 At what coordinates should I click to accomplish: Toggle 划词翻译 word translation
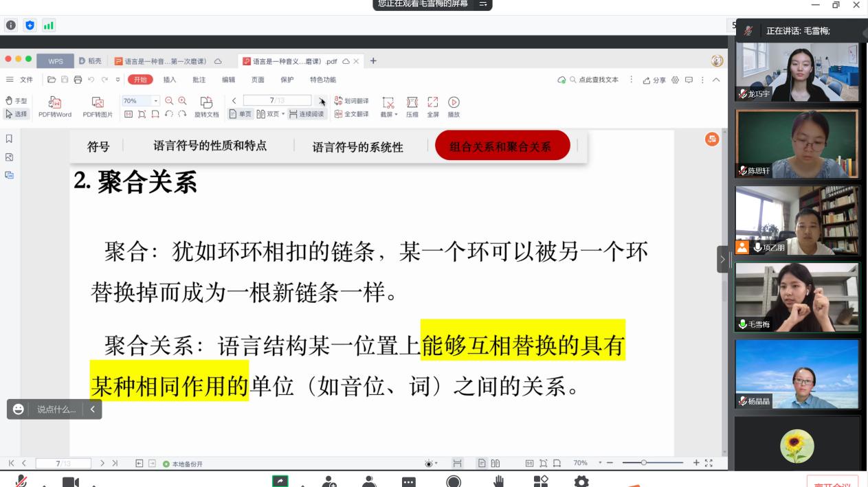[351, 101]
